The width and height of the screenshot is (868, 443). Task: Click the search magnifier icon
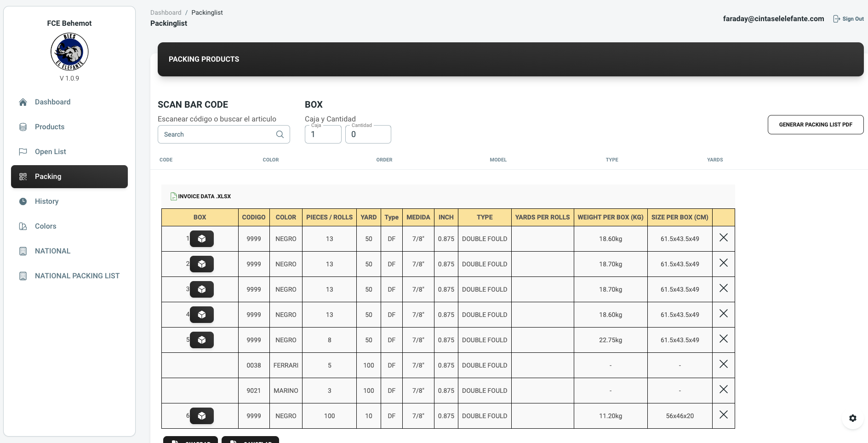pos(280,134)
